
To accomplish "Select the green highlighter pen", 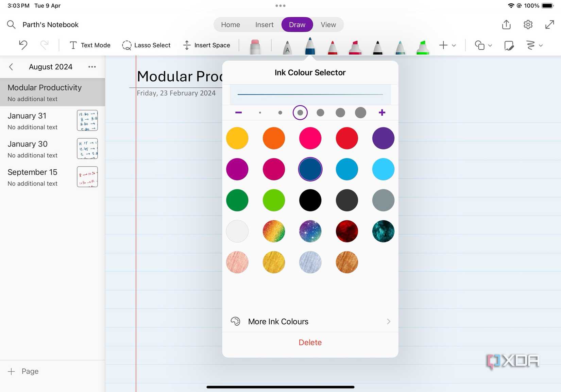I will point(422,47).
